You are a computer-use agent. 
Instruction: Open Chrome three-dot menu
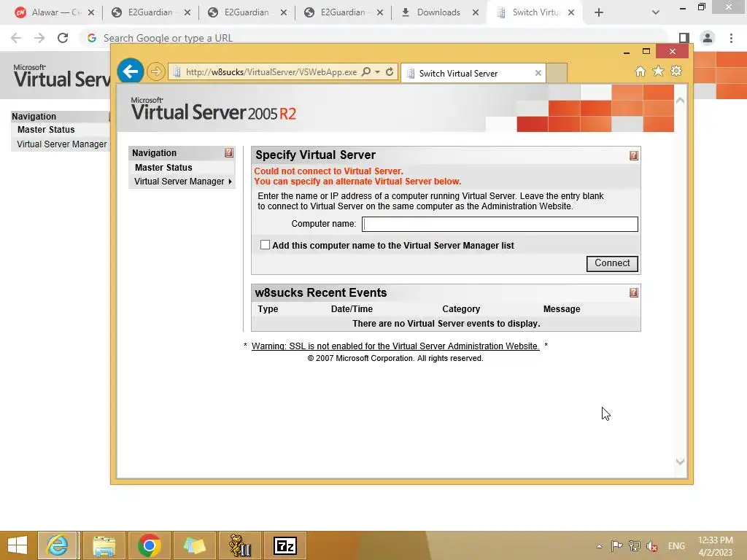[731, 38]
